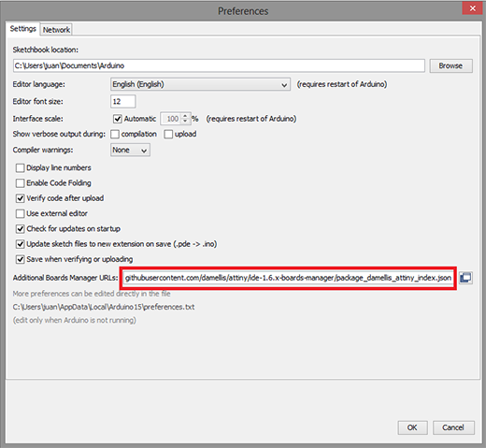Enable Code Folding checkbox

[20, 183]
